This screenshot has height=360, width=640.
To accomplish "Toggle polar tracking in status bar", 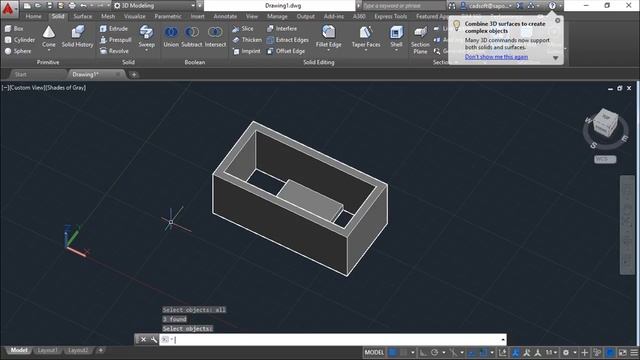I will (x=434, y=352).
